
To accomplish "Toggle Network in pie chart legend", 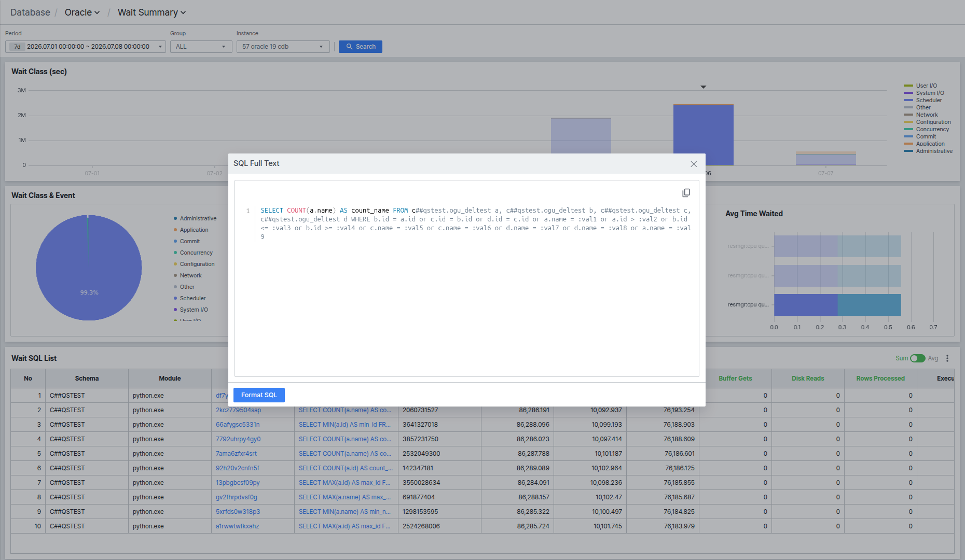I will 188,275.
